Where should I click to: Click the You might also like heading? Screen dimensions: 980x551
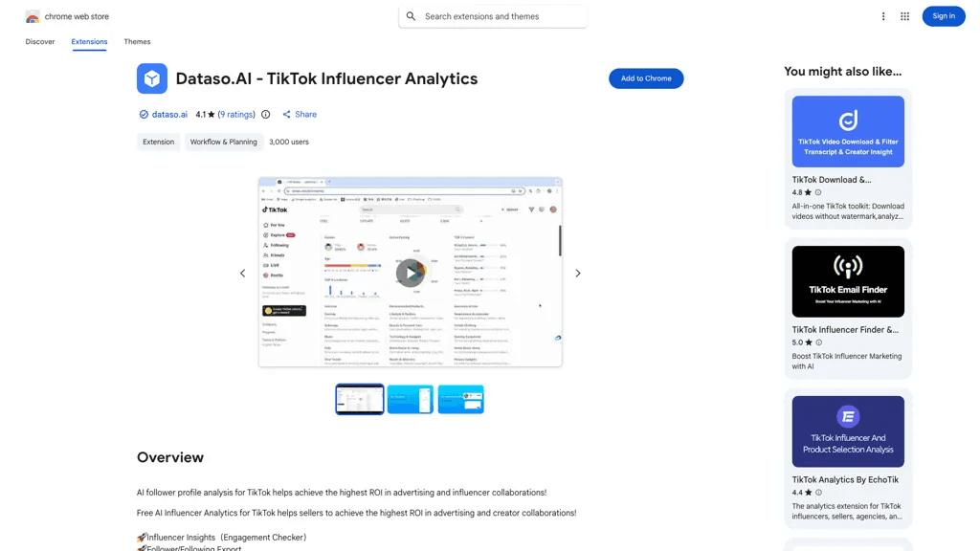tap(842, 71)
